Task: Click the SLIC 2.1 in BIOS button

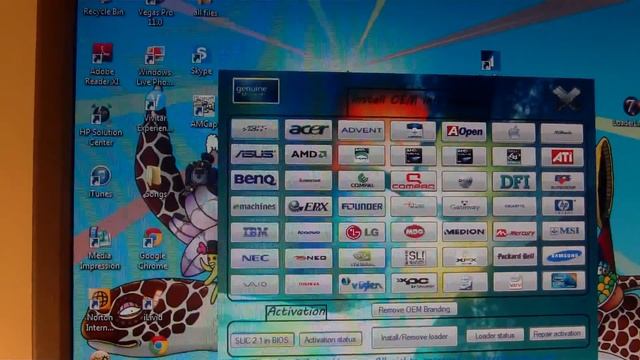Action: pyautogui.click(x=262, y=340)
